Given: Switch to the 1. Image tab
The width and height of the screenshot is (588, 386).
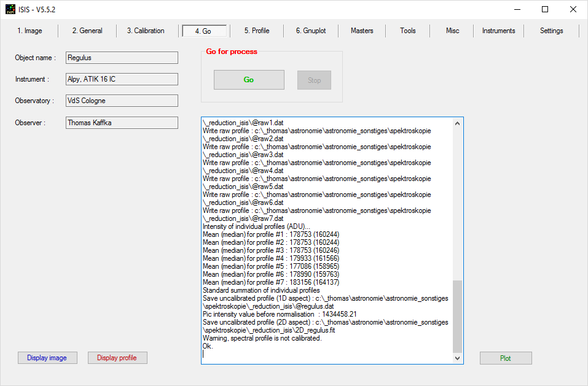Looking at the screenshot, I should (29, 31).
